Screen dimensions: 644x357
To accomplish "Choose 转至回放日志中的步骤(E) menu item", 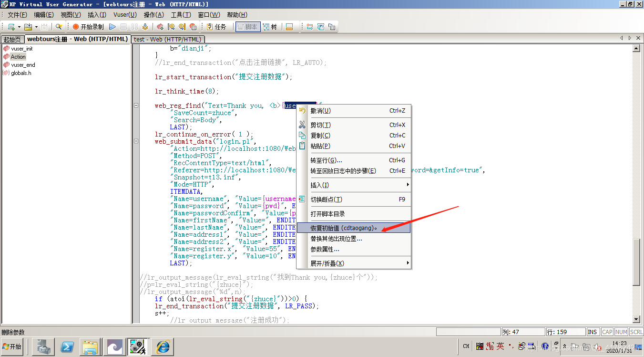I will coord(354,171).
